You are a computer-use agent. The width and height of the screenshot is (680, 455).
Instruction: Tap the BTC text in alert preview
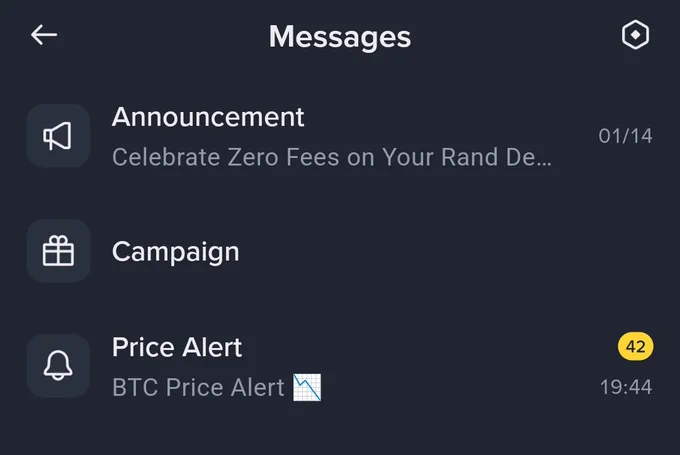coord(136,387)
